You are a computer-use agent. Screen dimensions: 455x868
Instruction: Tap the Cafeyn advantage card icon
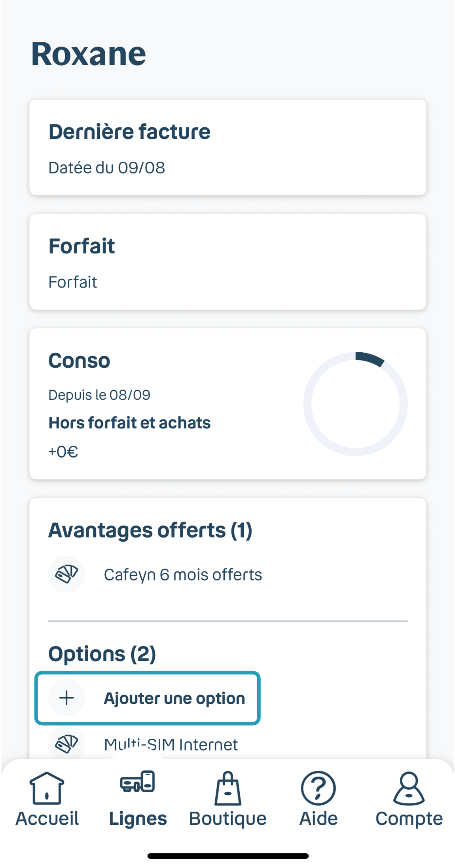66,574
